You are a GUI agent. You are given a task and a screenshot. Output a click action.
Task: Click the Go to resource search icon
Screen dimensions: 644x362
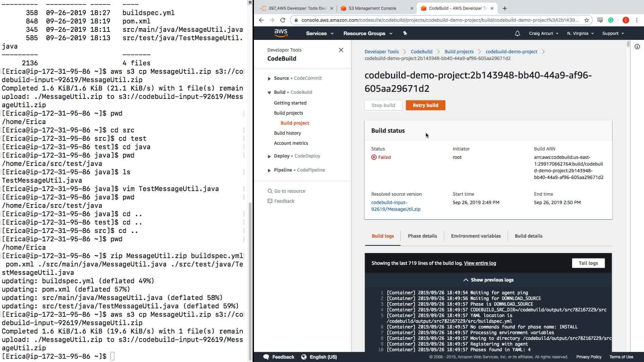click(270, 191)
